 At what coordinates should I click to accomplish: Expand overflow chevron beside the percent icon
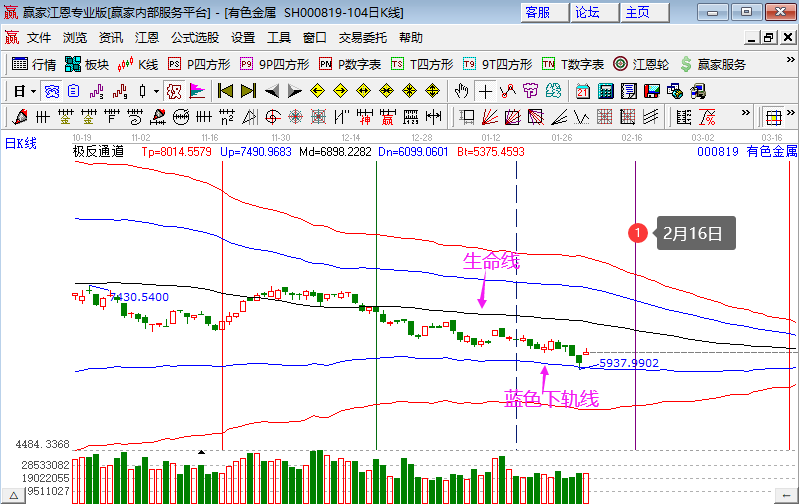coord(745,113)
